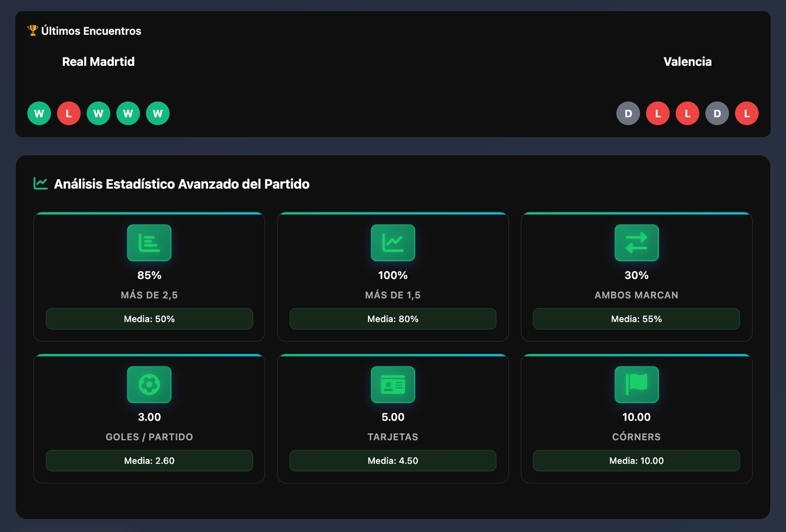Click the soccer ball icon for Goles / Partido
The height and width of the screenshot is (532, 786).
point(149,385)
